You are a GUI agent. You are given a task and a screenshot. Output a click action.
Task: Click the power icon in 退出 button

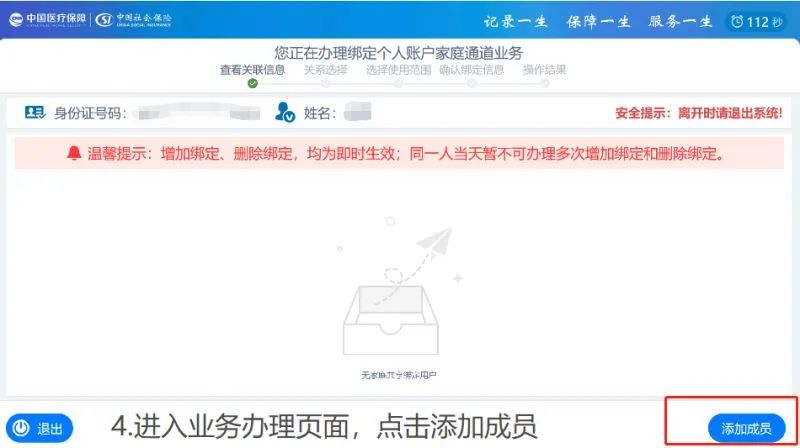21,428
